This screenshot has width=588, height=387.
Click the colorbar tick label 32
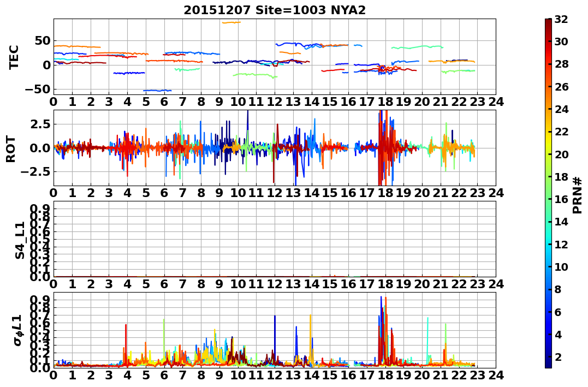[x=561, y=19]
